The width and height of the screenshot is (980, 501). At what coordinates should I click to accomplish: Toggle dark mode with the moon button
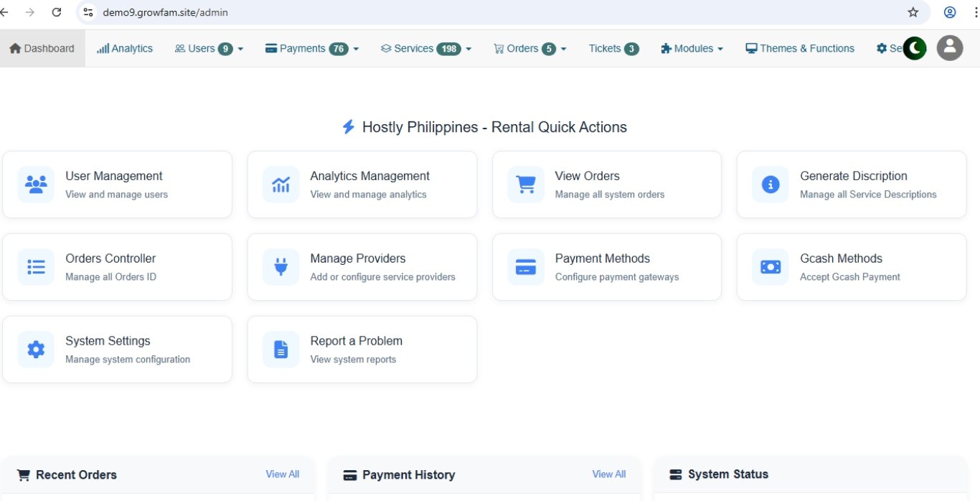(x=915, y=48)
